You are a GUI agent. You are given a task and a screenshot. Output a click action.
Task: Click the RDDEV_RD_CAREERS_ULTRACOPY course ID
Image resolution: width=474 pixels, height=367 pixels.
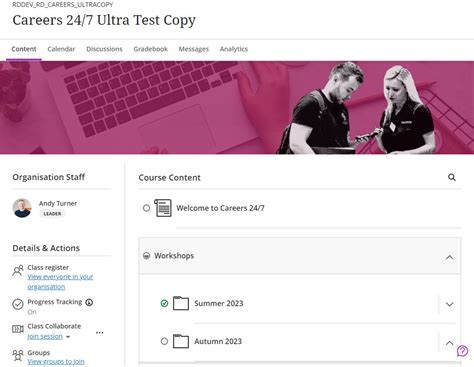(x=63, y=5)
